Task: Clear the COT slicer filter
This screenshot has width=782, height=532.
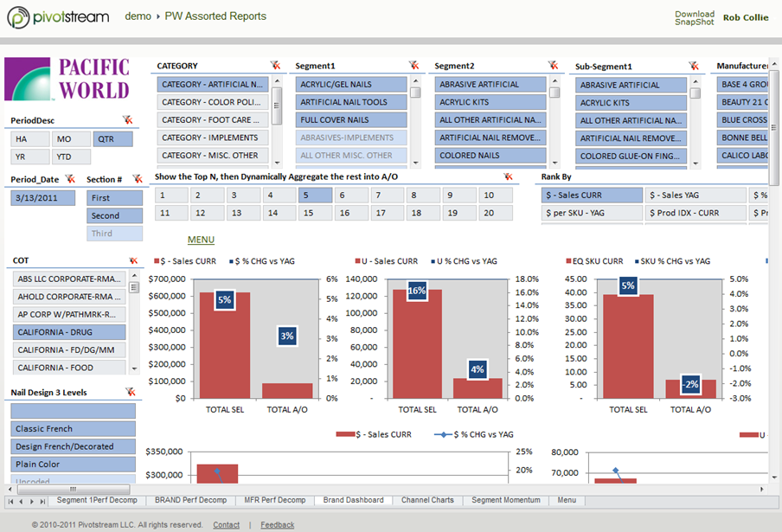Action: click(x=132, y=261)
